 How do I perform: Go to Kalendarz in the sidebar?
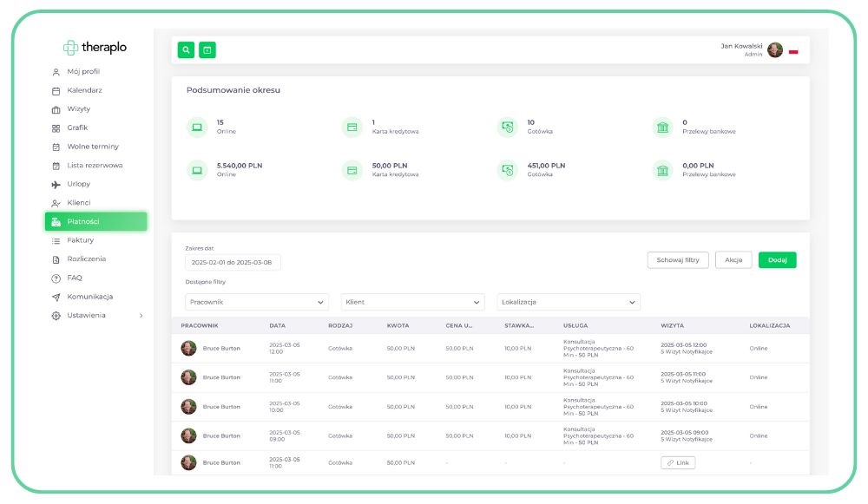(84, 91)
